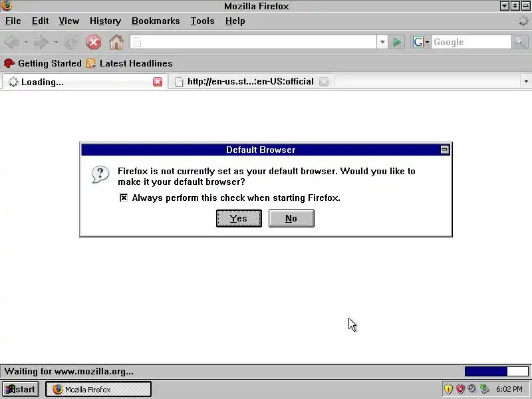Click the page loading progress bar
Viewport: 532px width, 399px height.
pos(496,371)
